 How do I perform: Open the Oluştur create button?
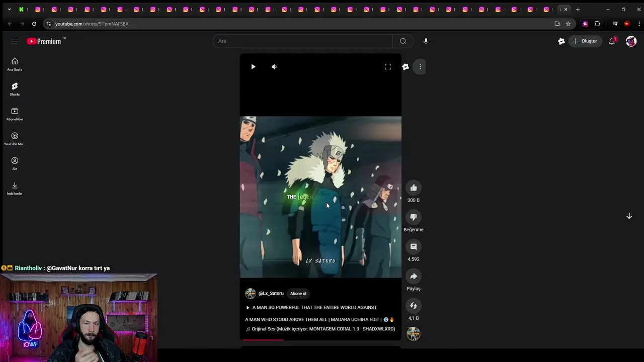tap(585, 41)
